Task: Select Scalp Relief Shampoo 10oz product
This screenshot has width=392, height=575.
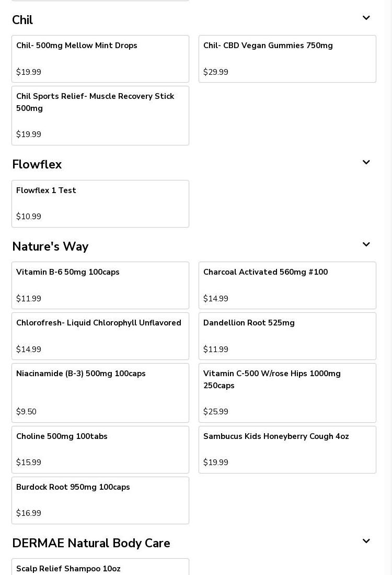Action: click(100, 567)
